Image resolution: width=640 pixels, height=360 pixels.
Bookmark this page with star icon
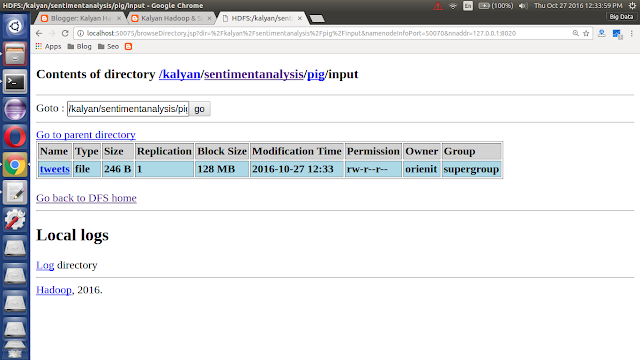[586, 33]
